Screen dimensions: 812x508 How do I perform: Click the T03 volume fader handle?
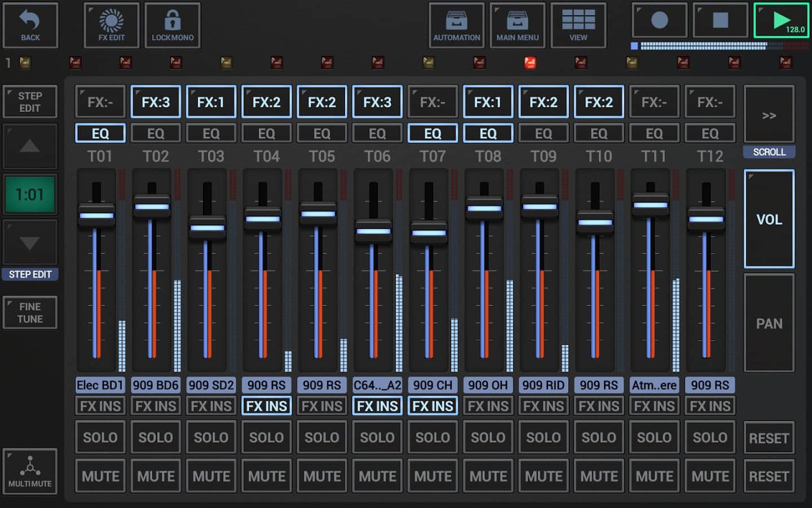click(208, 228)
